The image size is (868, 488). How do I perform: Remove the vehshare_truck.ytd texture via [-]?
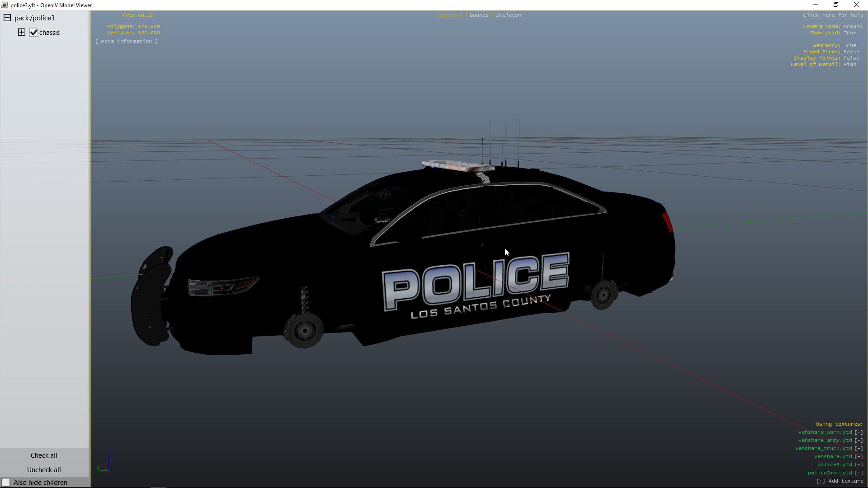859,449
